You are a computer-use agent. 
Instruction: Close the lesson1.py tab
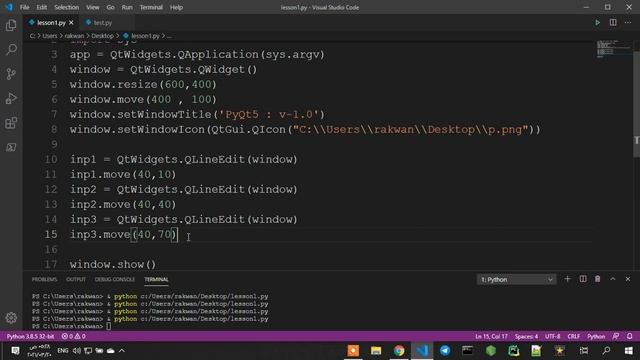[71, 23]
